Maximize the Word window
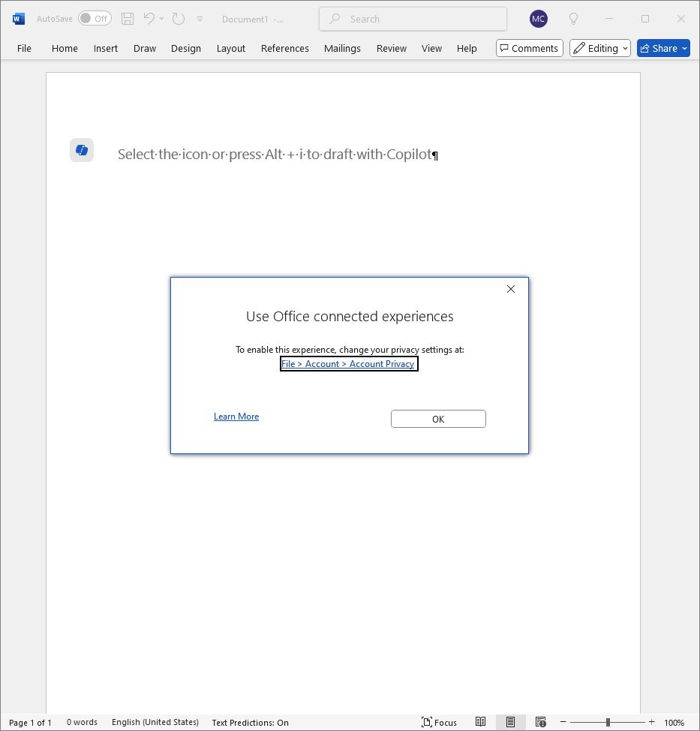Image resolution: width=700 pixels, height=731 pixels. point(645,19)
